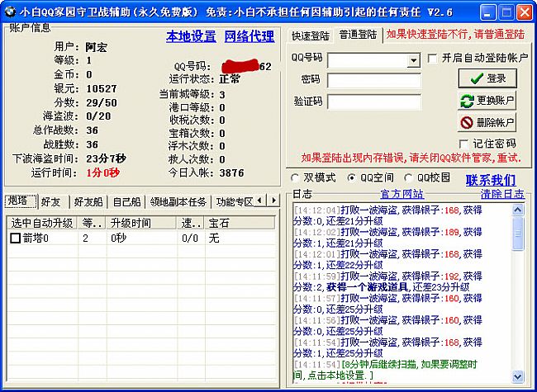
Task: Open the 本地设置 link
Action: tap(191, 36)
